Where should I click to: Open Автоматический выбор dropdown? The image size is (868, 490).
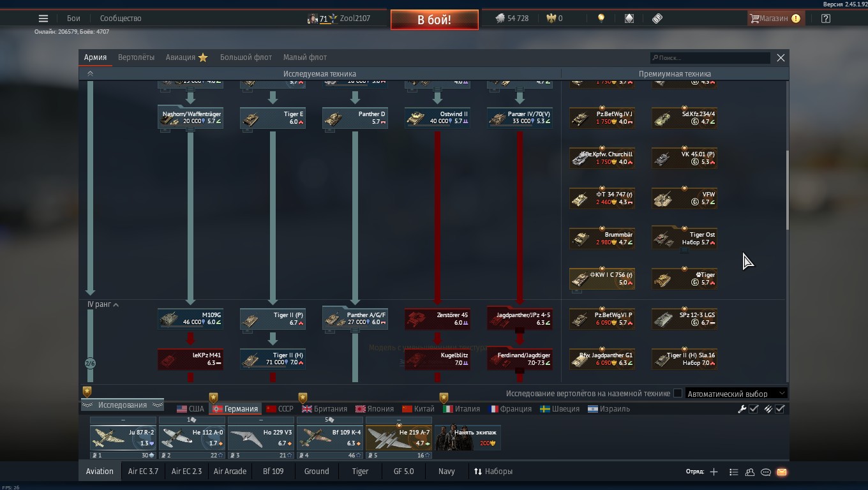click(737, 394)
